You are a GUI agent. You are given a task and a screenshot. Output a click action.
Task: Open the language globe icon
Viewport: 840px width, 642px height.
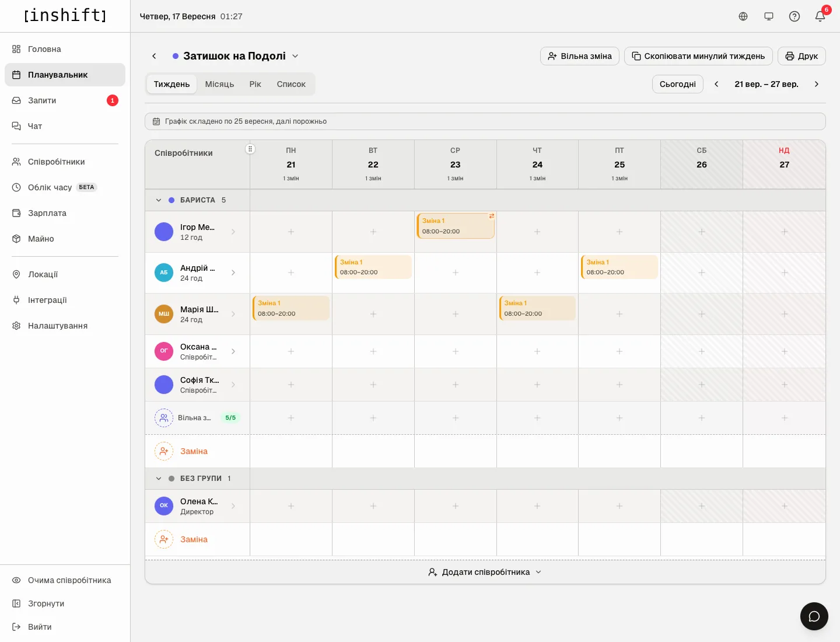pyautogui.click(x=743, y=16)
